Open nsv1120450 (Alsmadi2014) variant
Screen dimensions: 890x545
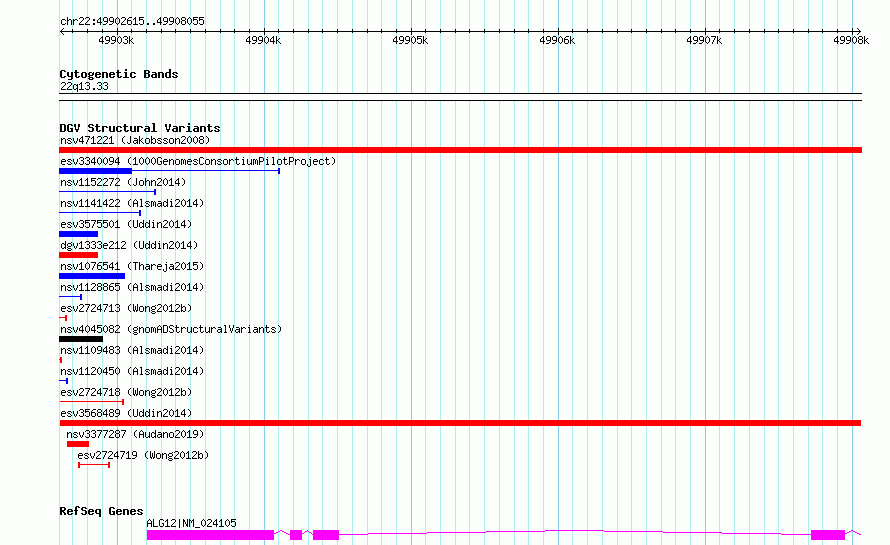click(132, 371)
